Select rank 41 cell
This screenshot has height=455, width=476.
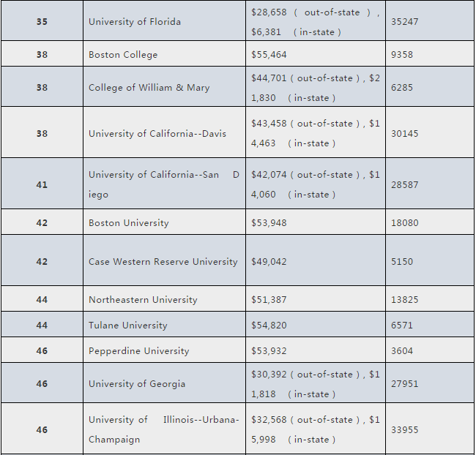pyautogui.click(x=42, y=185)
